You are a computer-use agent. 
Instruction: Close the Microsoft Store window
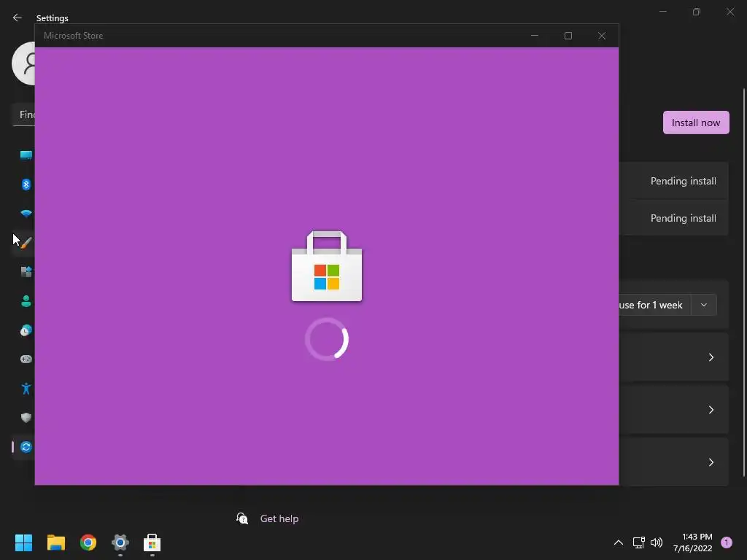click(602, 36)
